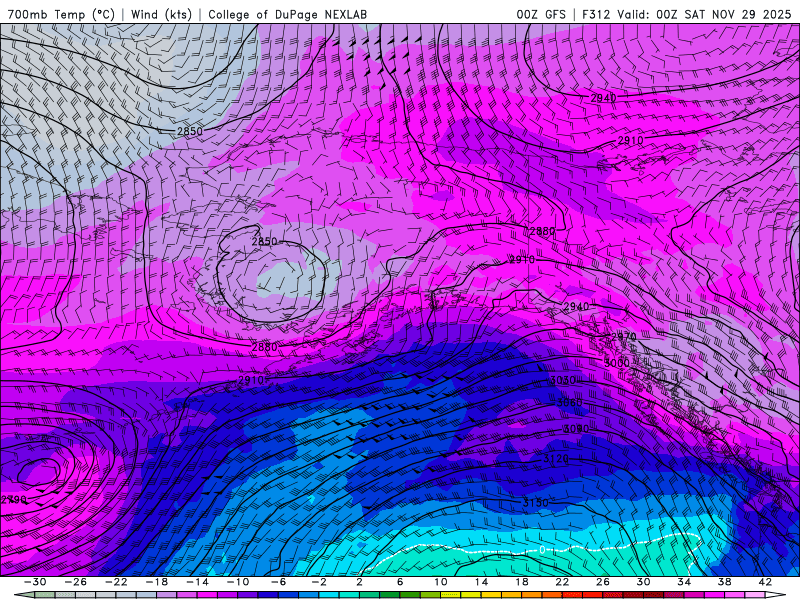Click the -6 value on the color scale

[x=278, y=582]
